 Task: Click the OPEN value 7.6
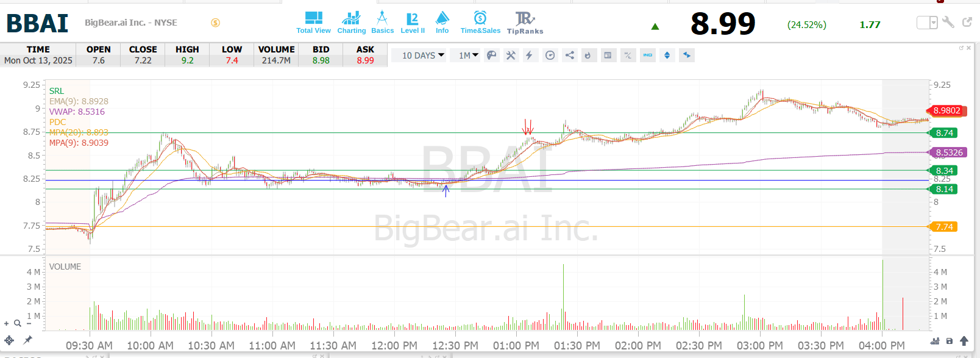pyautogui.click(x=99, y=60)
